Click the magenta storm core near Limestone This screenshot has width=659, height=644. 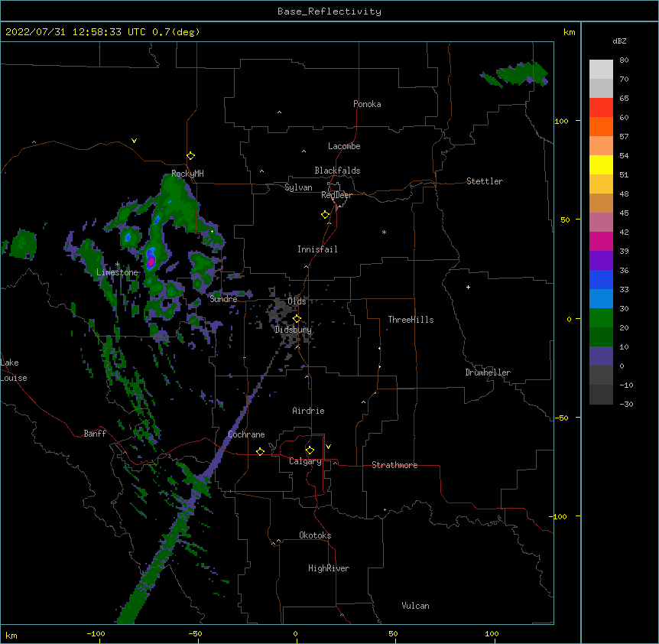tap(151, 262)
